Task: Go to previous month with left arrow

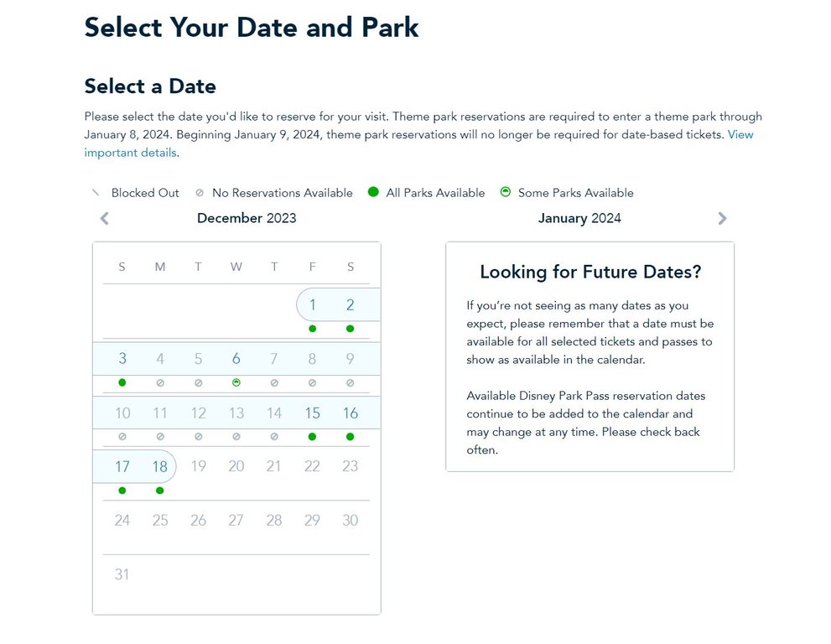Action: 105,219
